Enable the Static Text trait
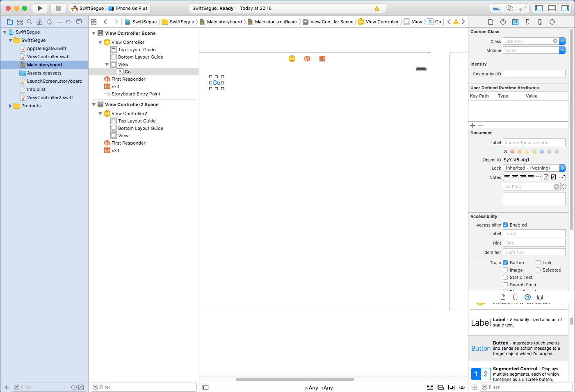575x392 pixels. click(505, 277)
